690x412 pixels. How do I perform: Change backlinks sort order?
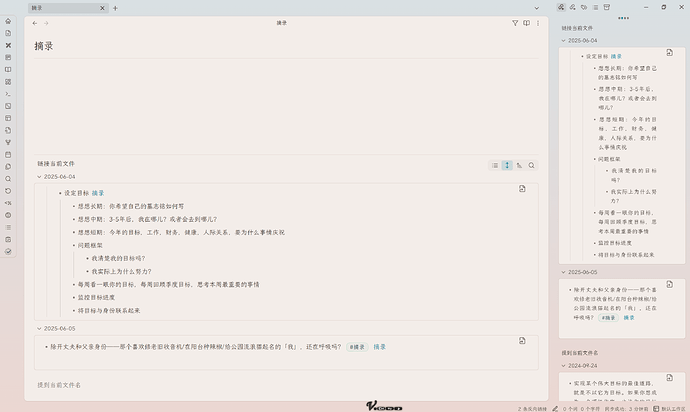(519, 165)
